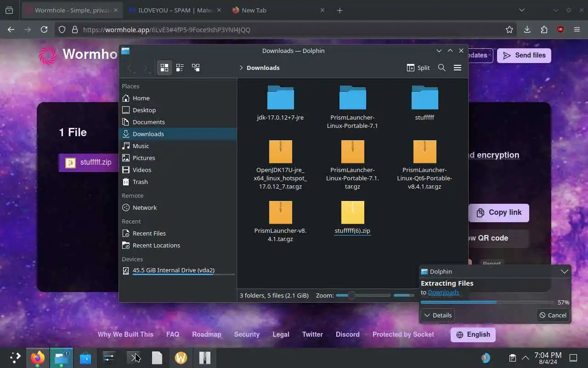Cancel the file extraction
Image resolution: width=588 pixels, height=368 pixels.
(x=553, y=315)
